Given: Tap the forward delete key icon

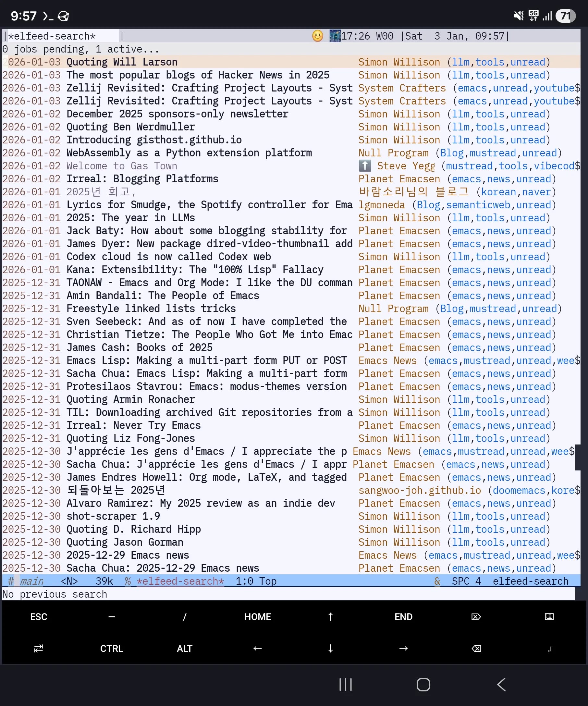Looking at the screenshot, I should [476, 616].
